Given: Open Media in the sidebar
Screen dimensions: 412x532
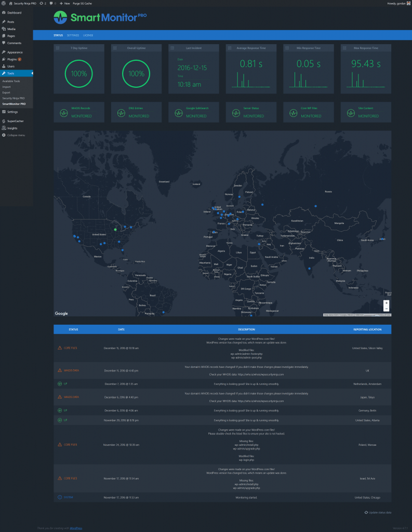Looking at the screenshot, I should pyautogui.click(x=11, y=29).
